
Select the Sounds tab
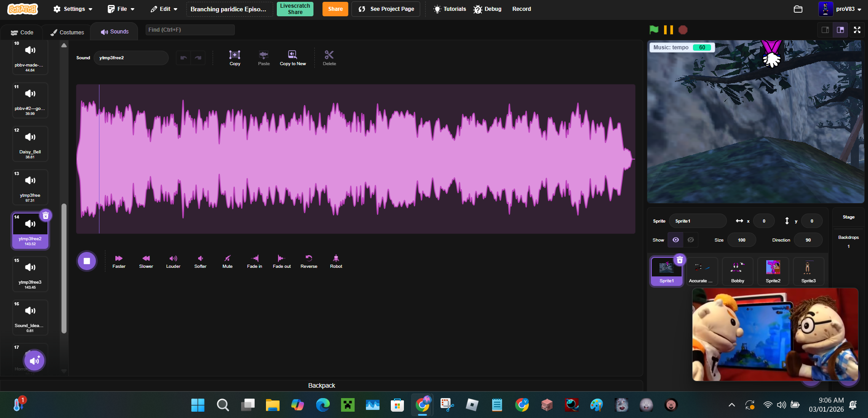tap(114, 32)
